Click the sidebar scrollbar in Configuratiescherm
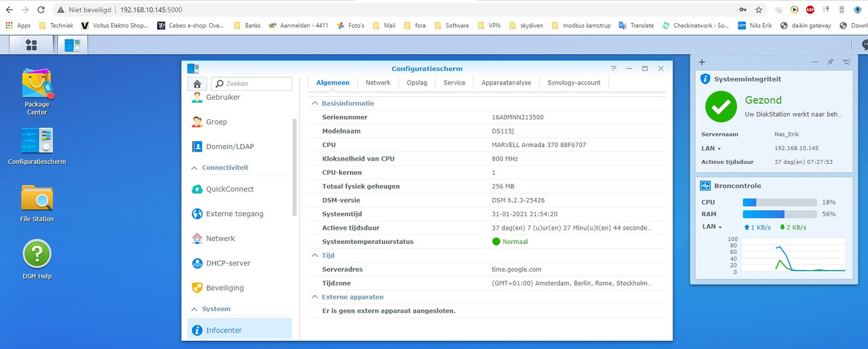868x349 pixels. click(295, 167)
